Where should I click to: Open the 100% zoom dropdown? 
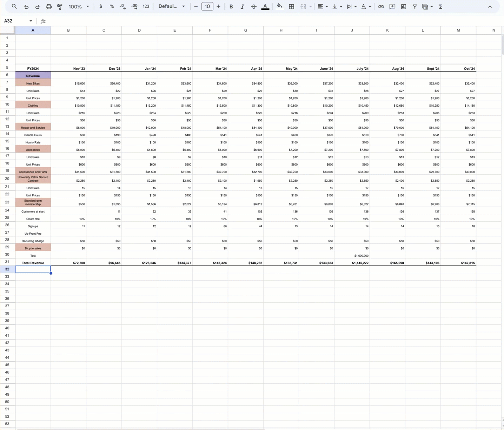[79, 6]
